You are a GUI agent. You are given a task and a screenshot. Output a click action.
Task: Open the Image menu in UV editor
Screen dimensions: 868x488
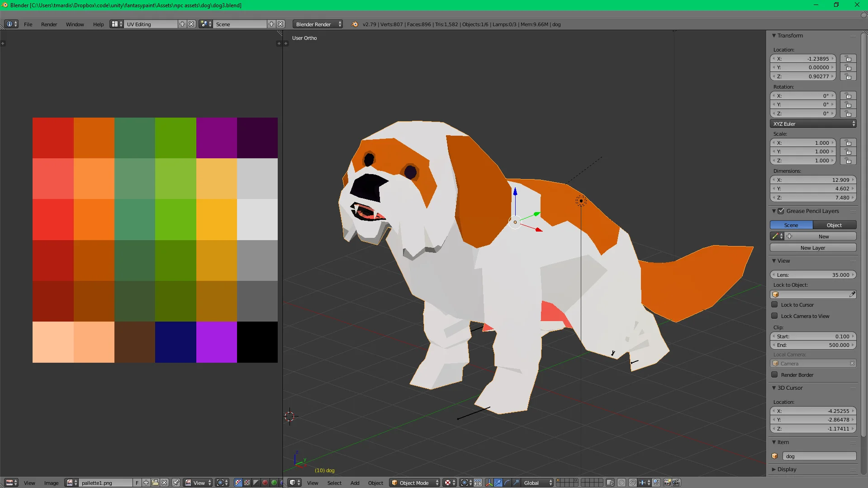coord(51,483)
